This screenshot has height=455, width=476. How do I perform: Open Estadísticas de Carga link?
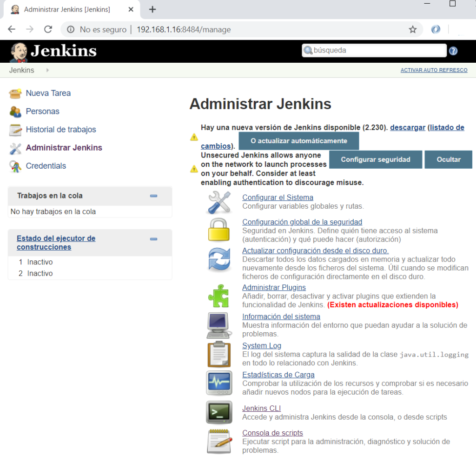pyautogui.click(x=278, y=375)
